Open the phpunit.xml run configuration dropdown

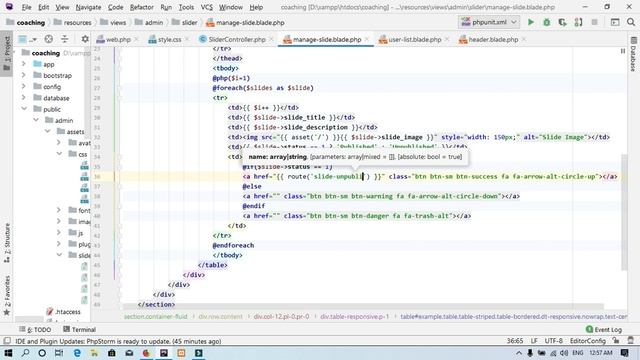[x=489, y=22]
